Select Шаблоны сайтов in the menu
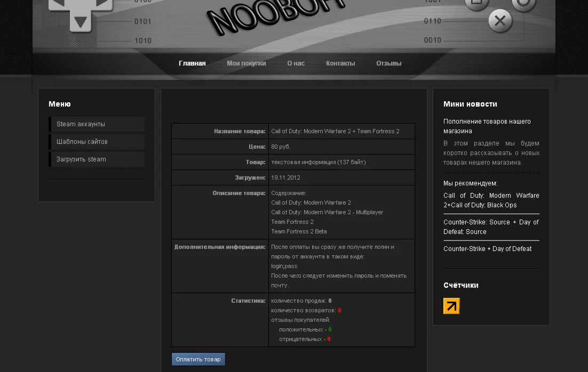Screen dimensions: 588x372 pyautogui.click(x=97, y=142)
